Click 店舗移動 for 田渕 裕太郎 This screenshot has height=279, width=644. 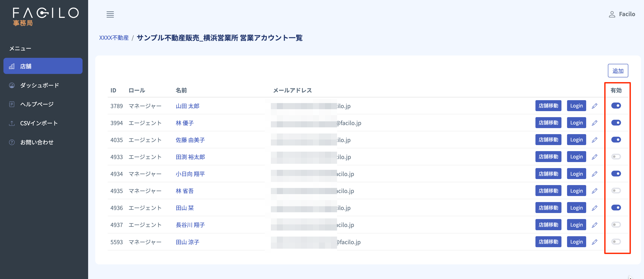(548, 157)
